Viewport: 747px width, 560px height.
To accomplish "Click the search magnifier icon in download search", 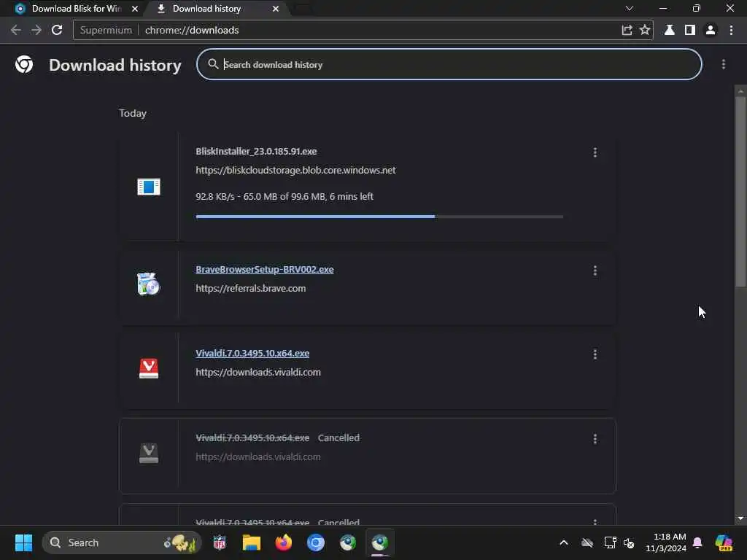I will click(213, 64).
